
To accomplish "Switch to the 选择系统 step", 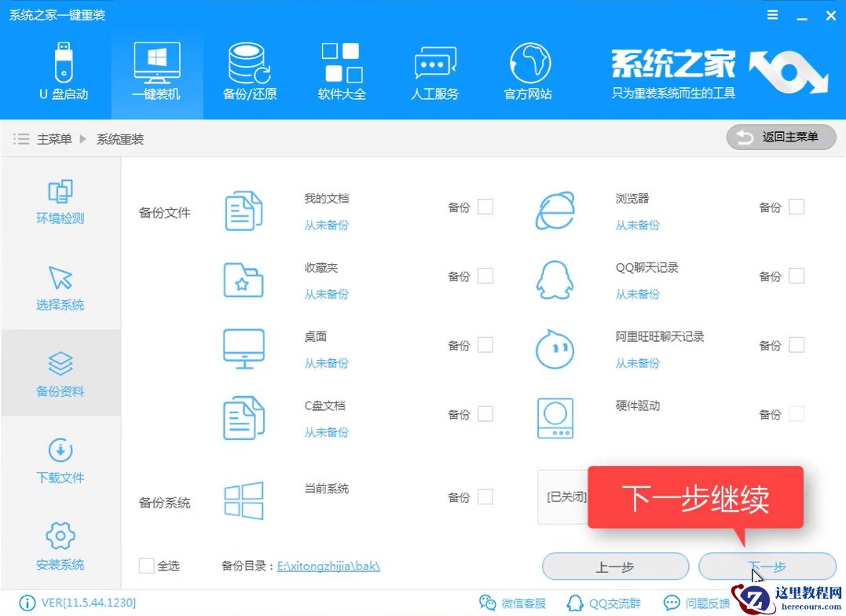I will tap(60, 289).
